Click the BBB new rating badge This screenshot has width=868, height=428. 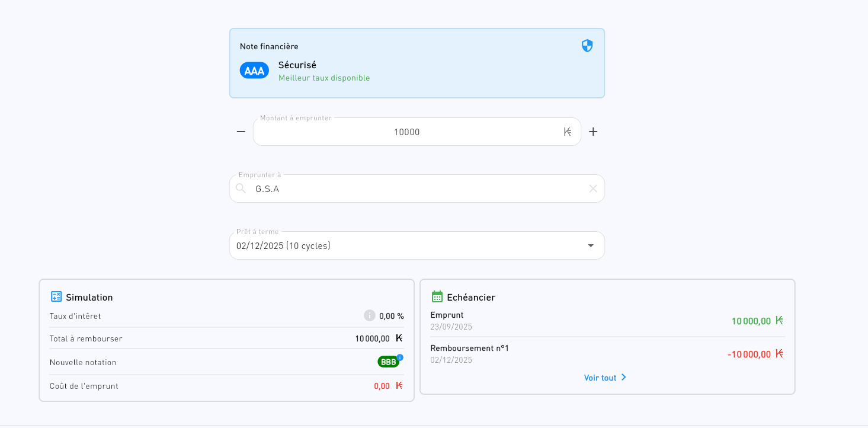(x=388, y=362)
